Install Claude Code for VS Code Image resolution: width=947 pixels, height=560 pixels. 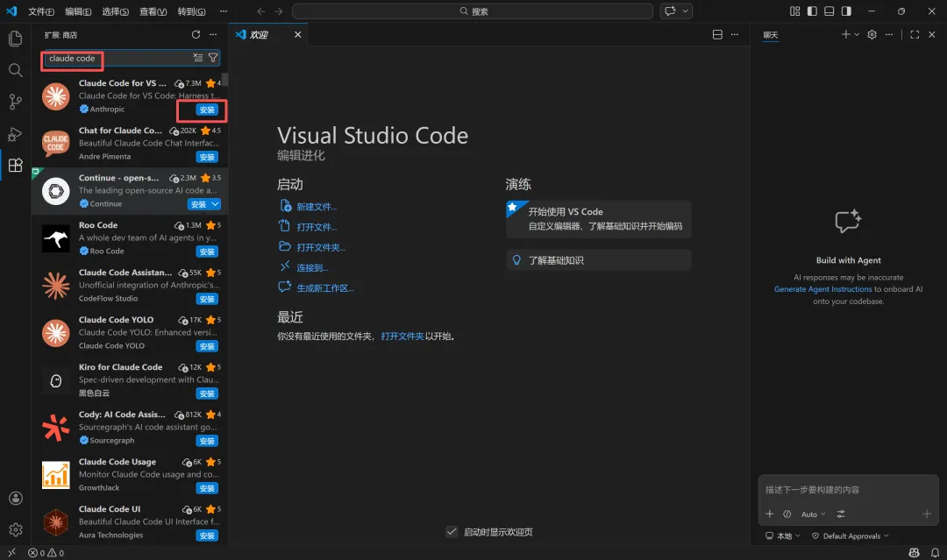[x=207, y=110]
